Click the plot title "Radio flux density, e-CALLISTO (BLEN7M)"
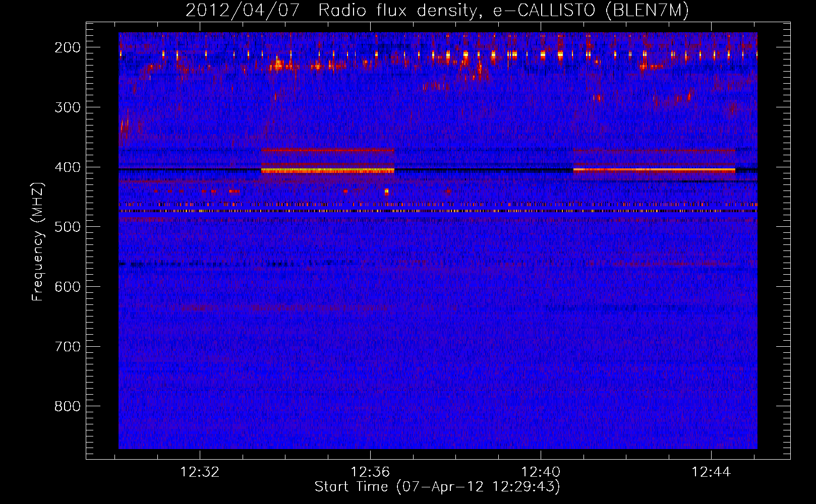 503,11
